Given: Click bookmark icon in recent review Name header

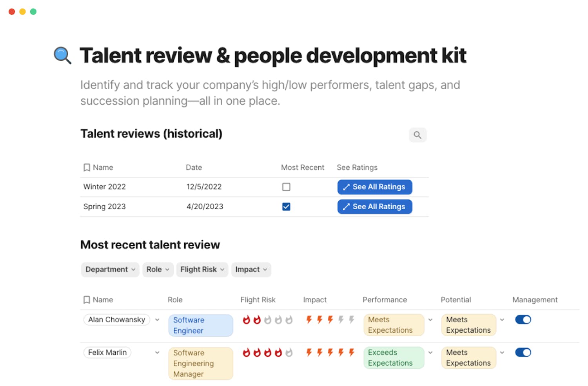Looking at the screenshot, I should [87, 300].
